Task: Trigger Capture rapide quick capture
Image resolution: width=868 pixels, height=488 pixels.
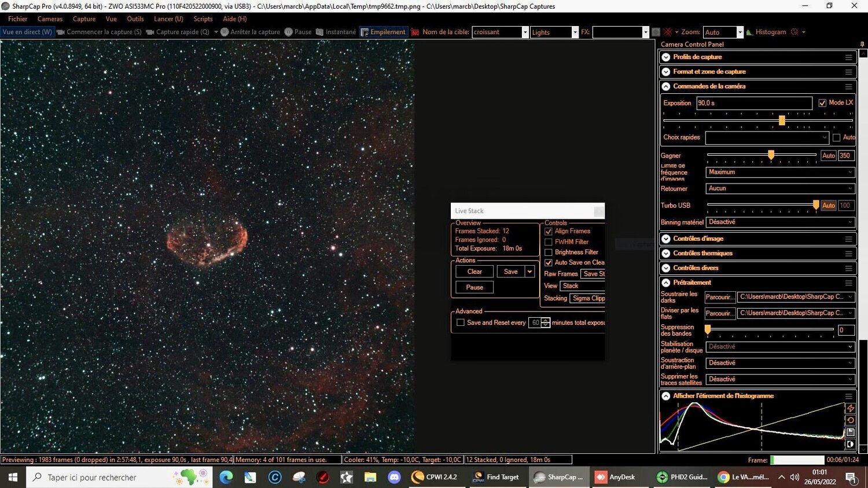Action: coord(149,32)
